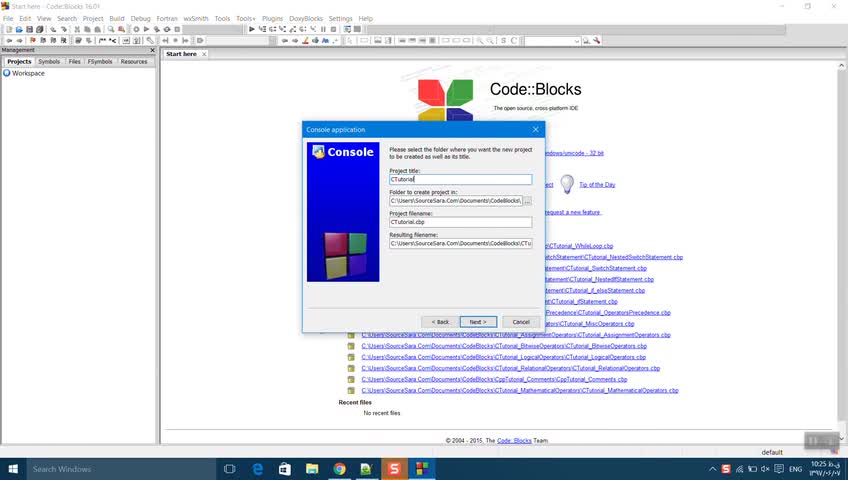Click the Folder to create project in field

(456, 201)
